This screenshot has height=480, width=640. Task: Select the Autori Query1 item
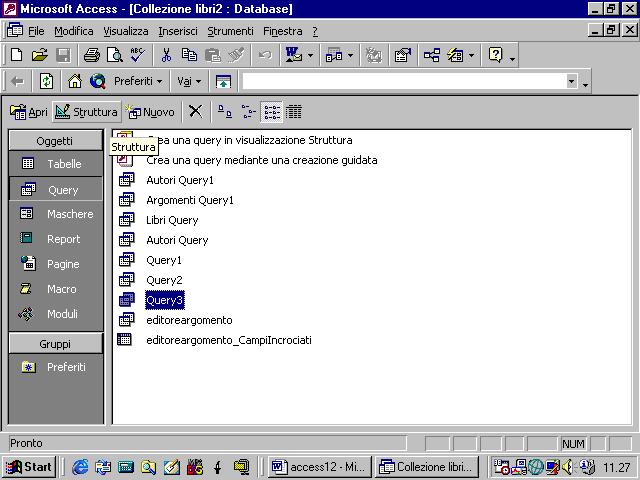[x=180, y=180]
